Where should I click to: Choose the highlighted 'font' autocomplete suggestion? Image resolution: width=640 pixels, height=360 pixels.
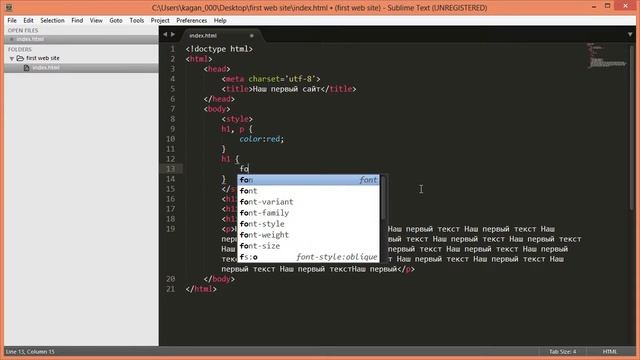[309, 180]
